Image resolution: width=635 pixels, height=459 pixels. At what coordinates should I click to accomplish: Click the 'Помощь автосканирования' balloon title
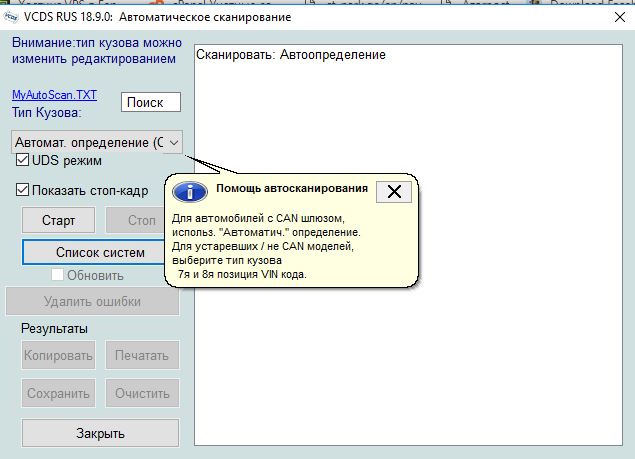(292, 188)
